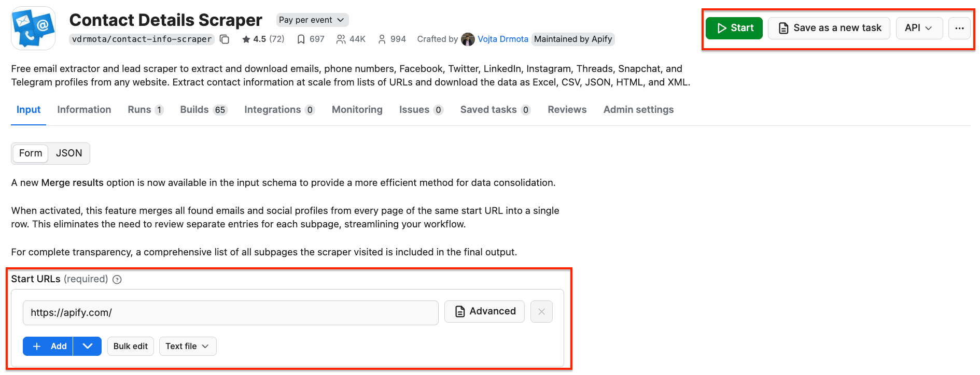Image resolution: width=980 pixels, height=375 pixels.
Task: Click the help icon beside Start URLs
Action: pos(117,279)
